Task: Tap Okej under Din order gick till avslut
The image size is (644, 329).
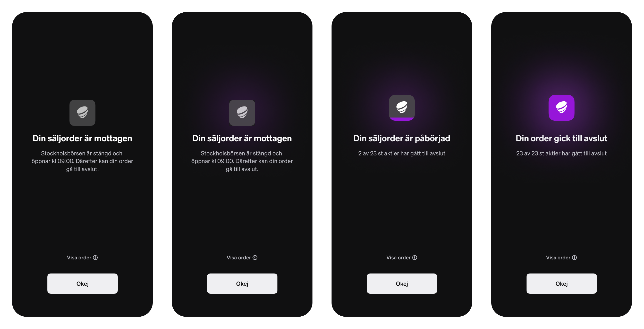Action: 562,284
